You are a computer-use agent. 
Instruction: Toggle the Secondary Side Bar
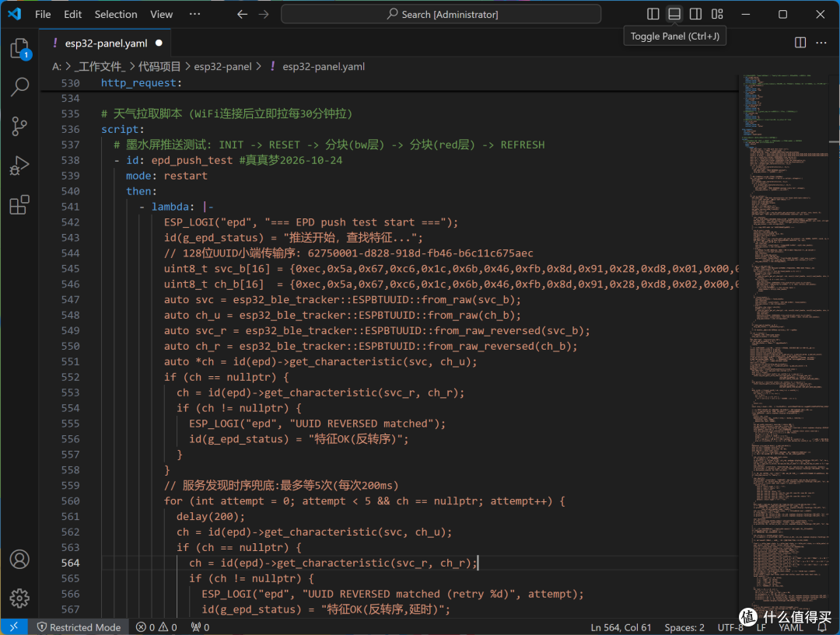point(696,14)
